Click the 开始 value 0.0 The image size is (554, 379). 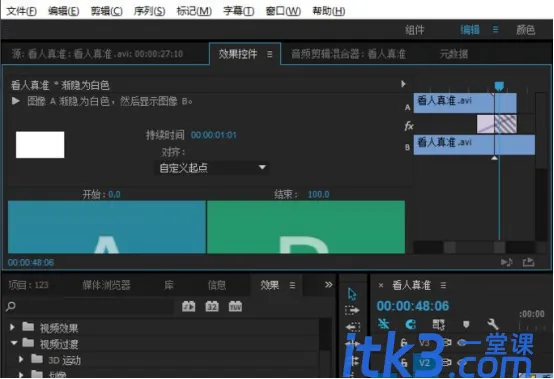[x=114, y=194]
